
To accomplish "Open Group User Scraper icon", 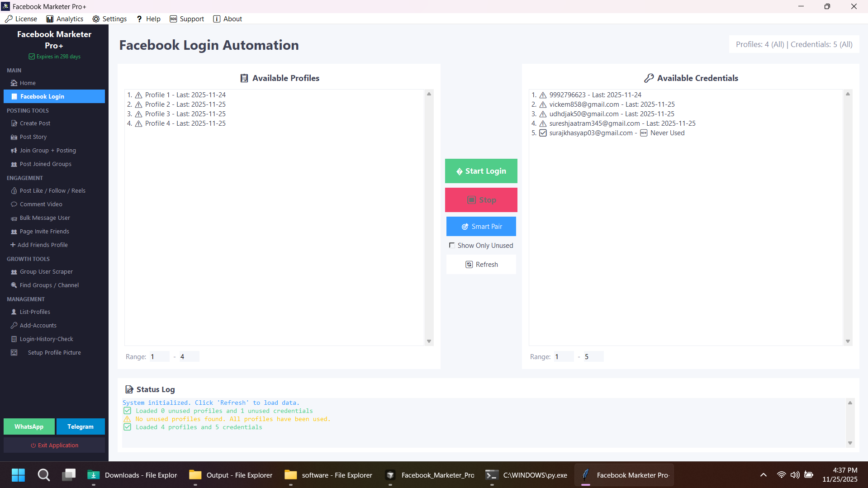I will click(x=14, y=272).
